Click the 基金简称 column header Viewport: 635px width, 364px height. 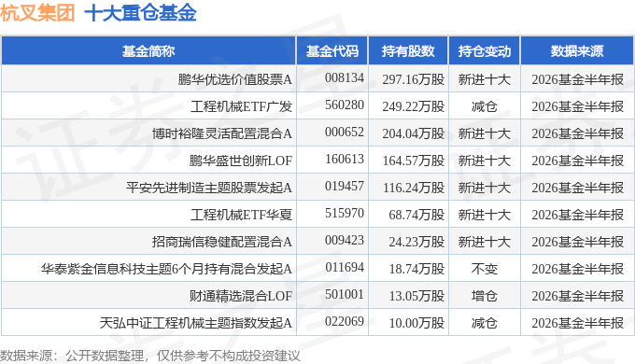(x=148, y=51)
